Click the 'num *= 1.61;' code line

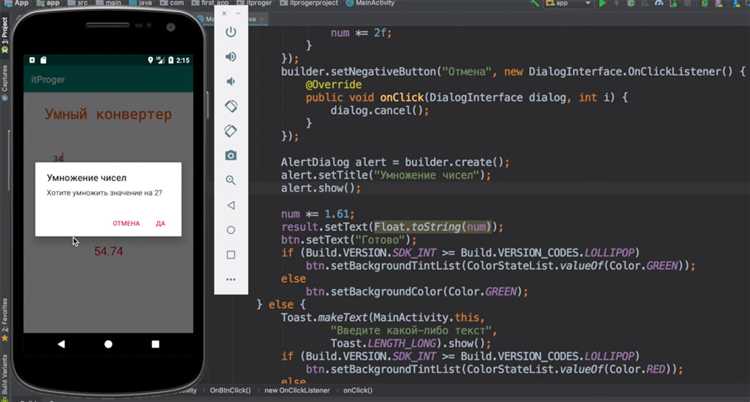(x=318, y=214)
